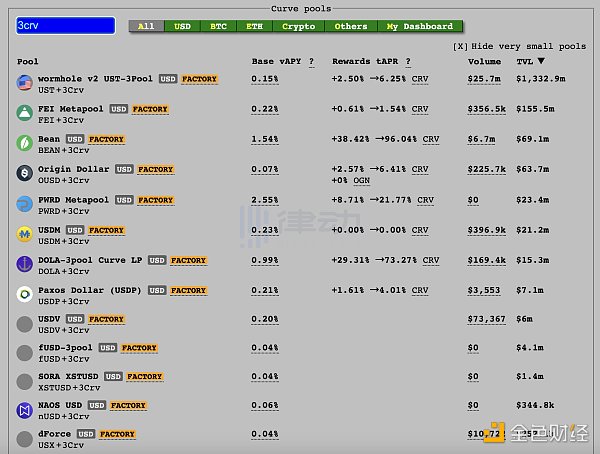This screenshot has height=454, width=600.
Task: Open the My Dashboard tab
Action: click(x=420, y=26)
